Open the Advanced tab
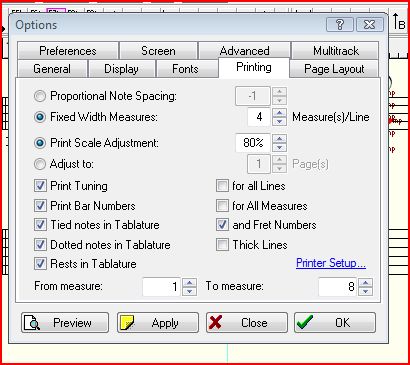Viewport: 410px width, 365px height. click(x=244, y=51)
